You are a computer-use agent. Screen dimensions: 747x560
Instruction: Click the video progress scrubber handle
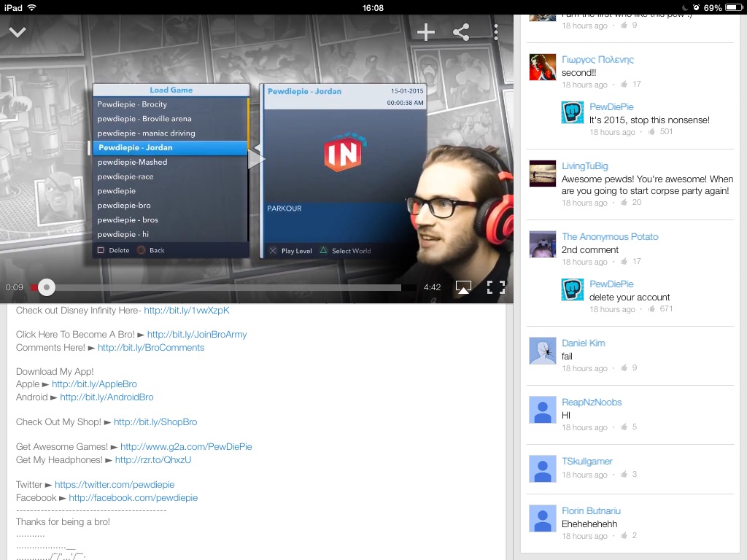point(47,287)
